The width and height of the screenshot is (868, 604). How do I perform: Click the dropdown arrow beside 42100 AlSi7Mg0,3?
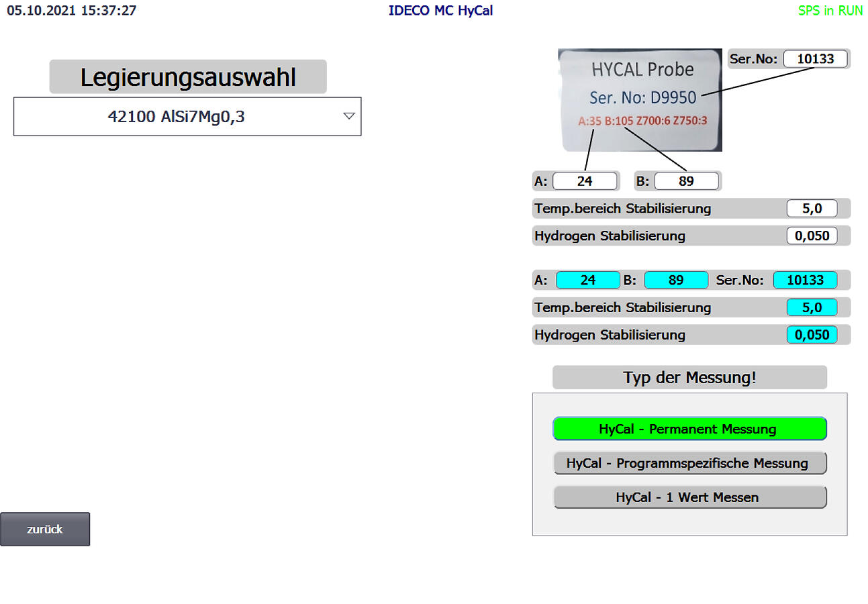[348, 116]
